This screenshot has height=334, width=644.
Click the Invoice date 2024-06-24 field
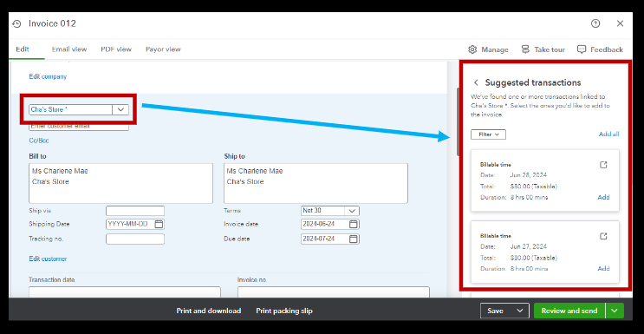[330, 224]
